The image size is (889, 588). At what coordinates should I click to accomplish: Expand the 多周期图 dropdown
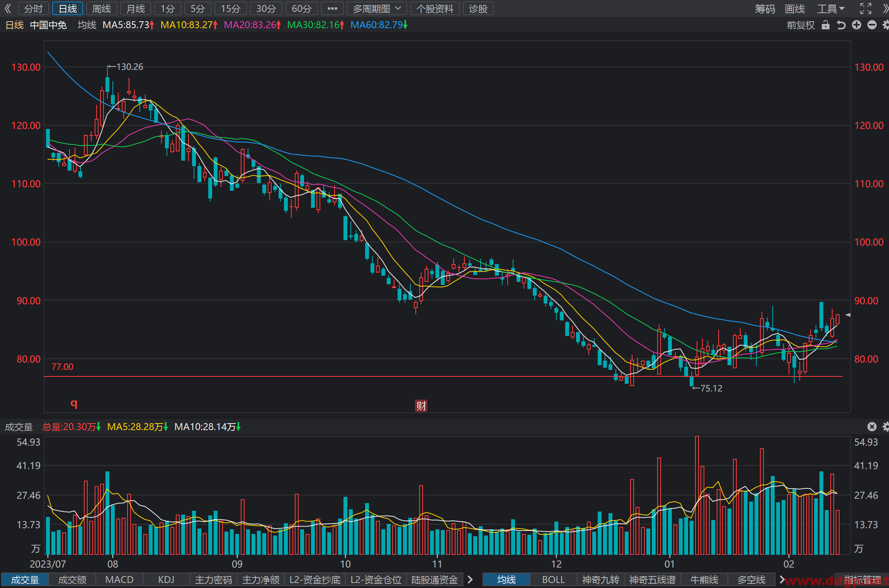pos(377,8)
